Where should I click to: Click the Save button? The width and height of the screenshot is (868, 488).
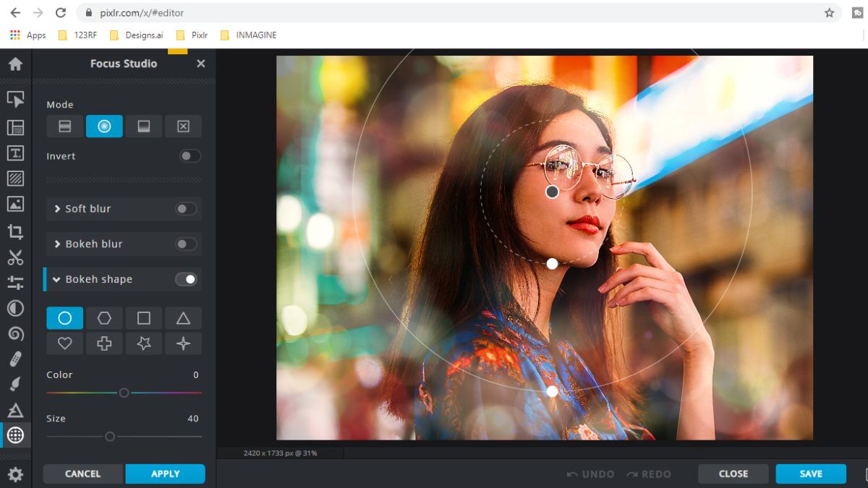[810, 474]
